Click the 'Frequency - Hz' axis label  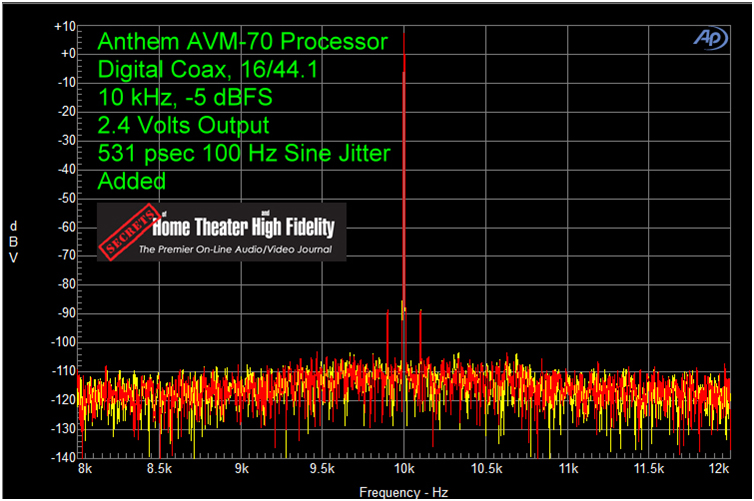(403, 492)
